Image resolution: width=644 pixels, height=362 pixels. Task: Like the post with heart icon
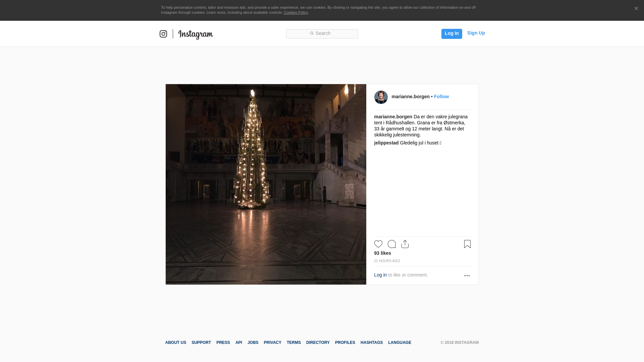click(x=378, y=244)
